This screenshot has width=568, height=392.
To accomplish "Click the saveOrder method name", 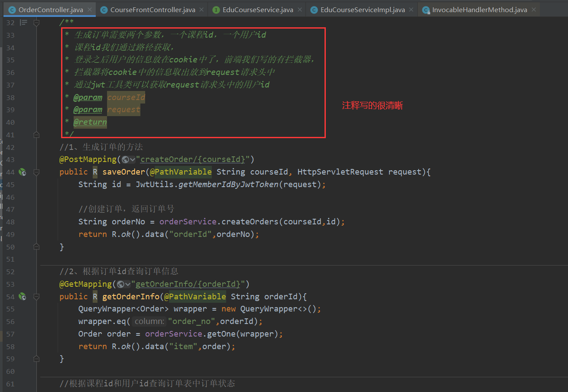I will click(124, 172).
